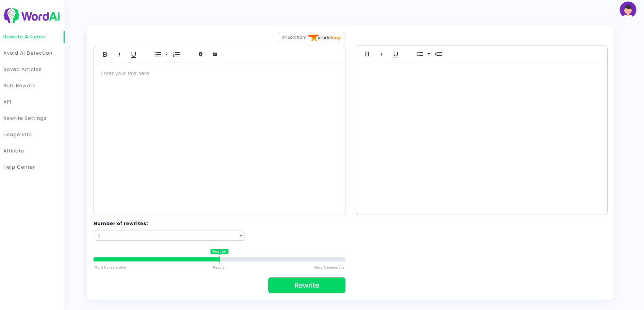Image resolution: width=644 pixels, height=310 pixels.
Task: Click the Rewrite button
Action: click(x=306, y=285)
